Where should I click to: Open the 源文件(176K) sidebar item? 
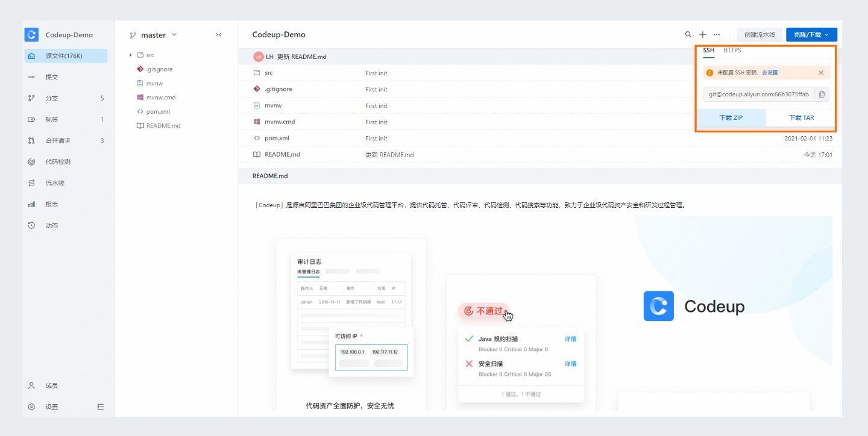tap(66, 56)
